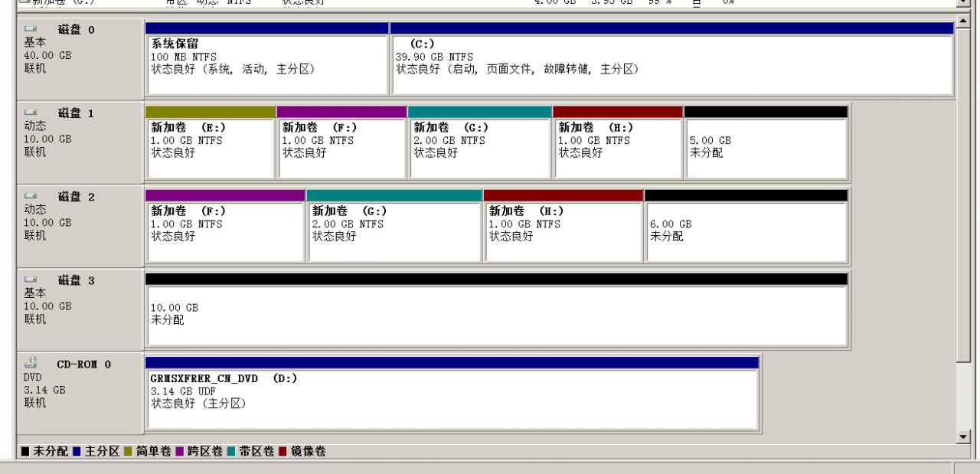The width and height of the screenshot is (980, 474).
Task: Click the disk icon of 磁盘 0
Action: tap(31, 29)
